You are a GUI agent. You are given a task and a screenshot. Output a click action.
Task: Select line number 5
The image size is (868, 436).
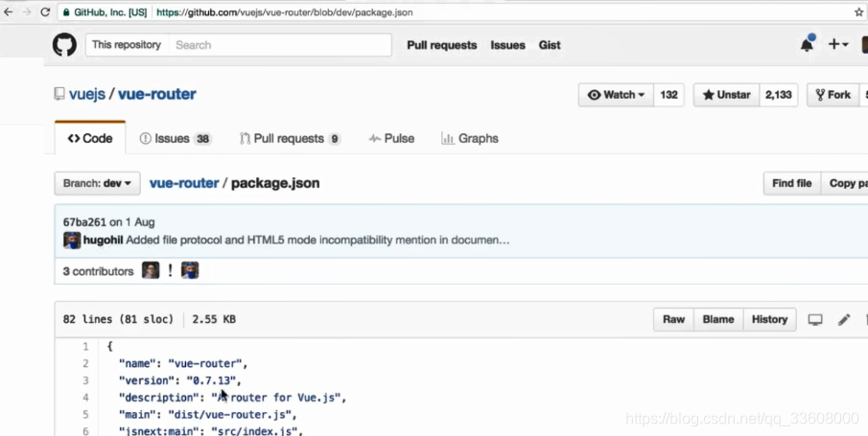coord(85,414)
